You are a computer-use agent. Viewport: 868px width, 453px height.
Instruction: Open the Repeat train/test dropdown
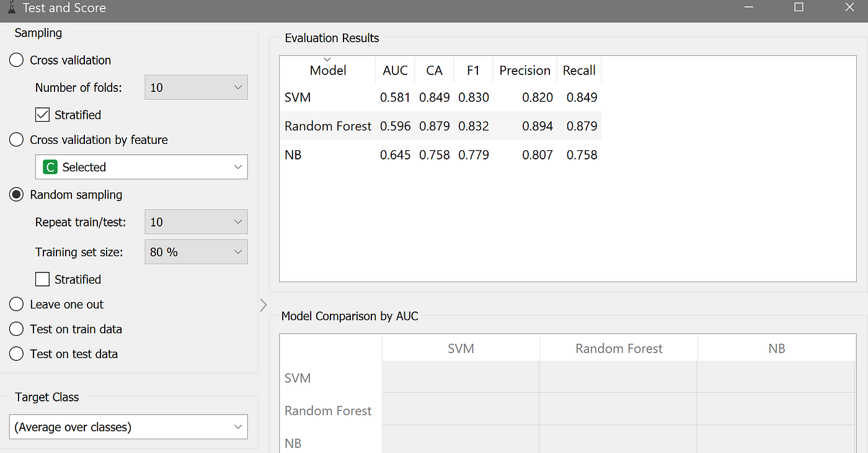[x=196, y=222]
